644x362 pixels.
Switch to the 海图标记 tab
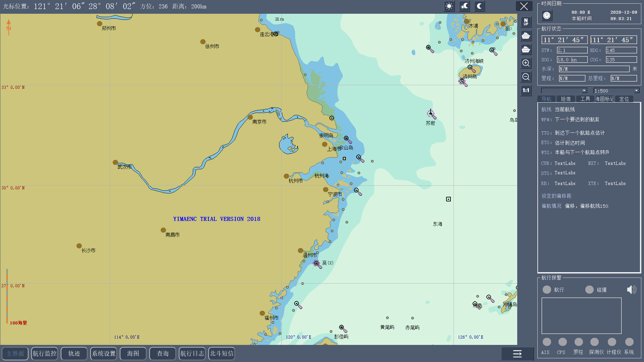(605, 99)
